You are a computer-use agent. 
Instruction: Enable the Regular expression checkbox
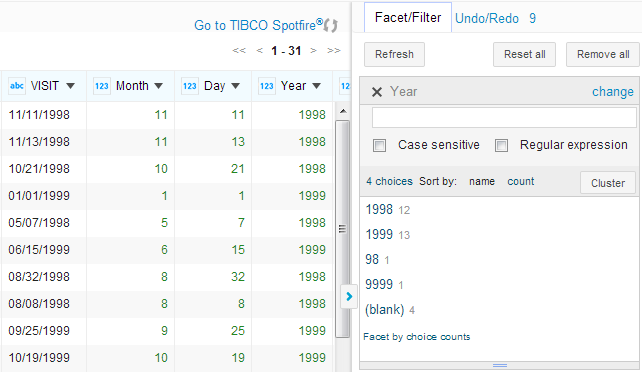pyautogui.click(x=501, y=145)
